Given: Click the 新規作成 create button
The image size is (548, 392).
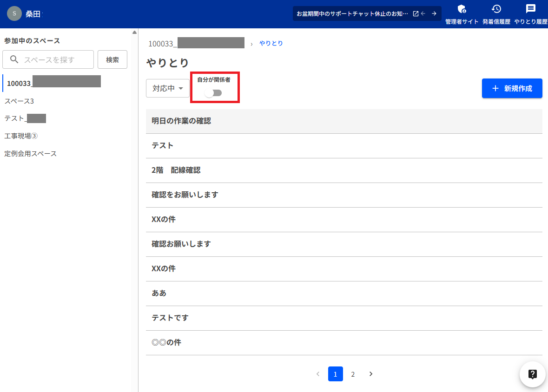Looking at the screenshot, I should [512, 88].
